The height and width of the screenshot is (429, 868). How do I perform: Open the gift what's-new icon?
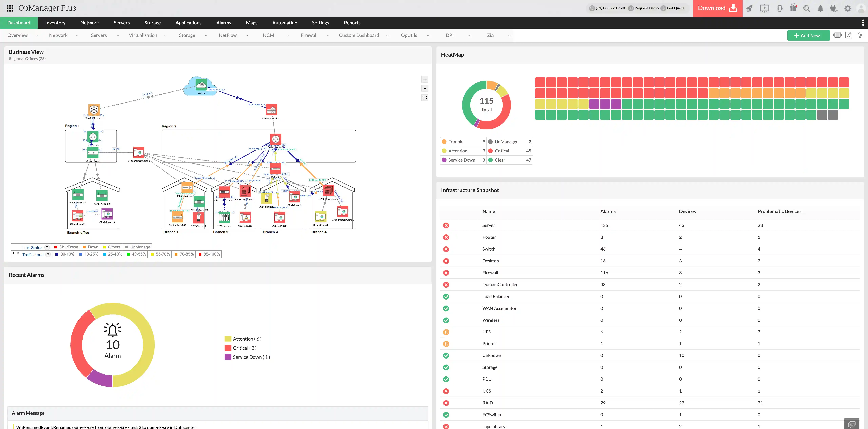pos(794,8)
